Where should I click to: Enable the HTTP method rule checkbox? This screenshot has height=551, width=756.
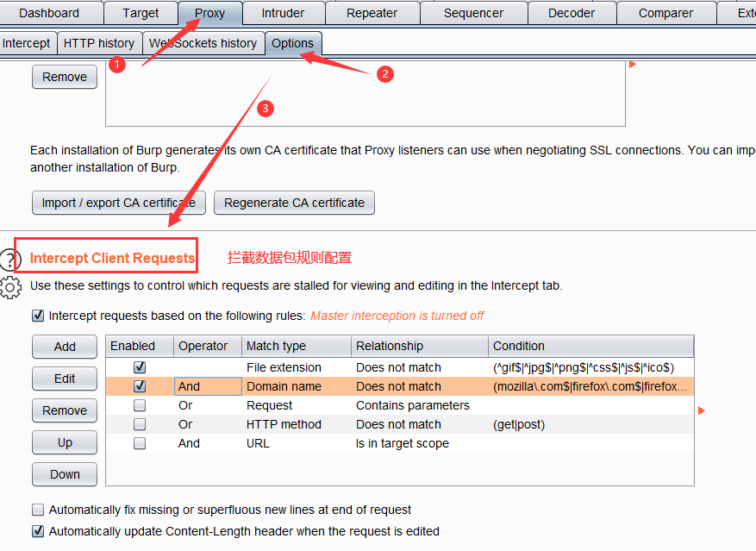(x=140, y=424)
